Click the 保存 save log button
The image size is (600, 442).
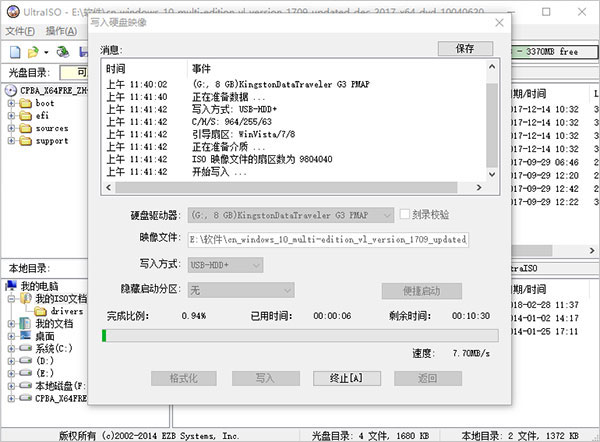click(x=465, y=49)
